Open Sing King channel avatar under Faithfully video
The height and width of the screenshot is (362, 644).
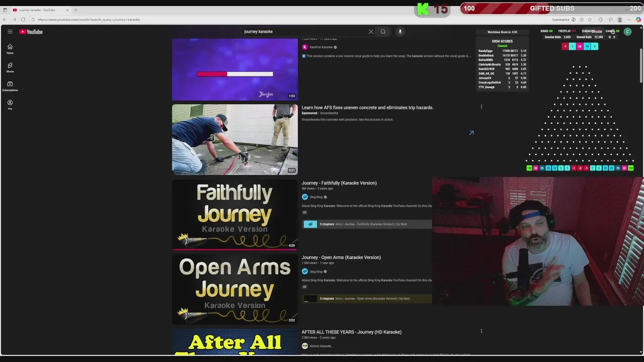tap(304, 197)
